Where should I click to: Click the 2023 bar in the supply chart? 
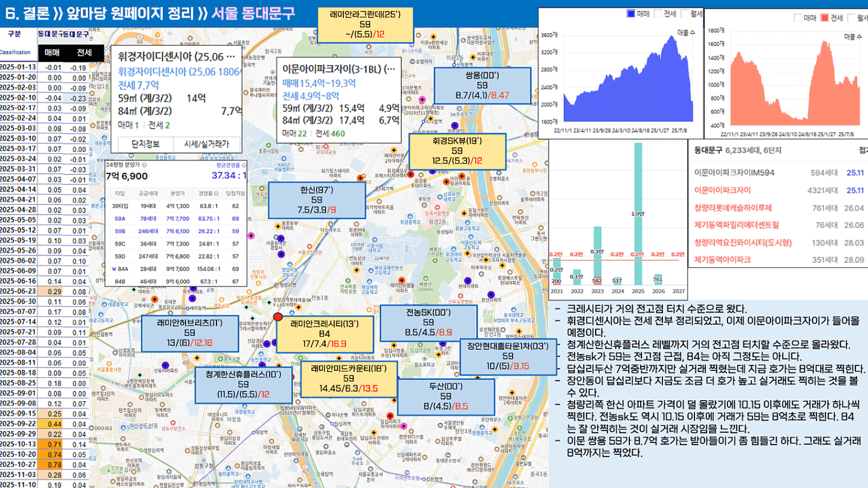tap(597, 256)
